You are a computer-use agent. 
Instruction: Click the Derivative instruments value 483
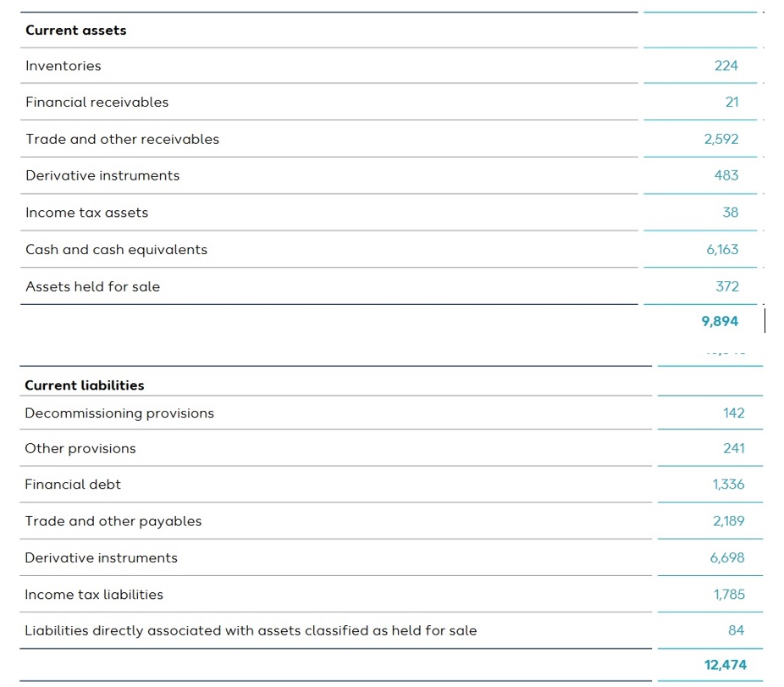point(726,176)
